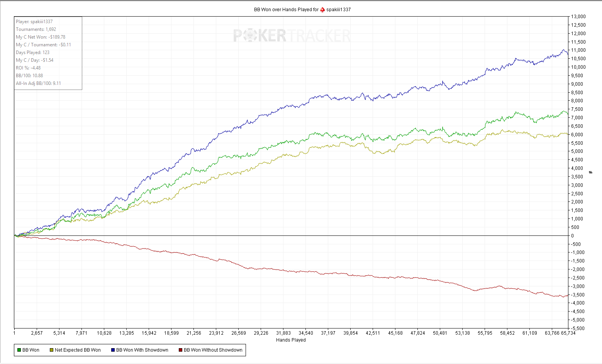This screenshot has width=602, height=364.
Task: Click the x-axis tick label '45,168'
Action: [x=395, y=333]
